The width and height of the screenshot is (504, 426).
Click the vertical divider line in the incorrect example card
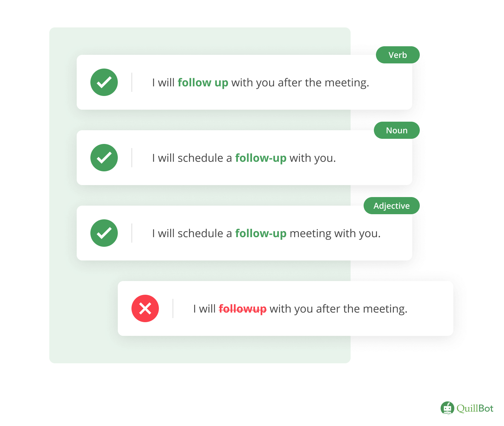click(x=173, y=308)
